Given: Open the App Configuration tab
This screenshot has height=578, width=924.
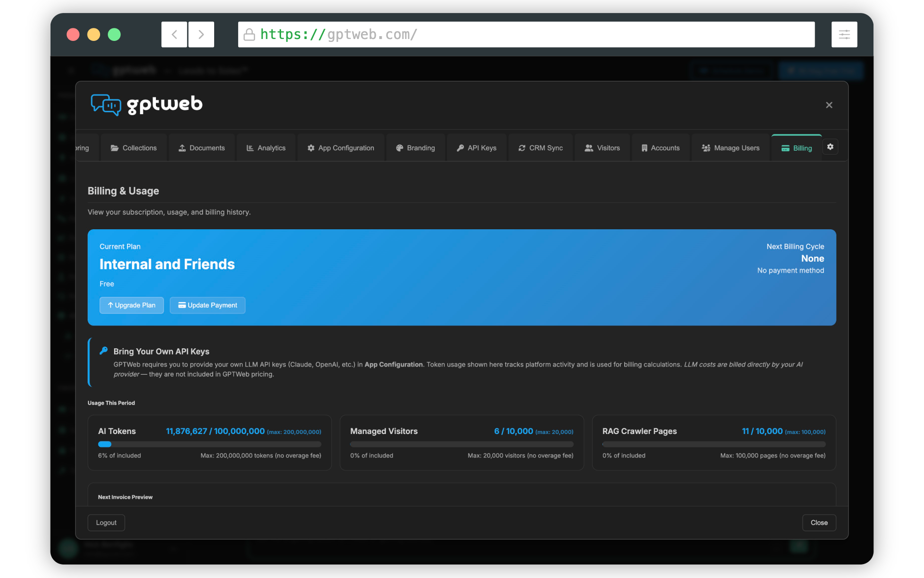Looking at the screenshot, I should coord(341,148).
